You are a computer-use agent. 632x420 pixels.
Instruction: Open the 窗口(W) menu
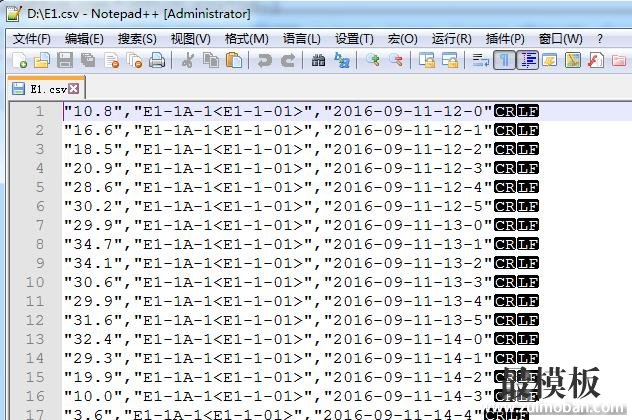[x=561, y=39]
